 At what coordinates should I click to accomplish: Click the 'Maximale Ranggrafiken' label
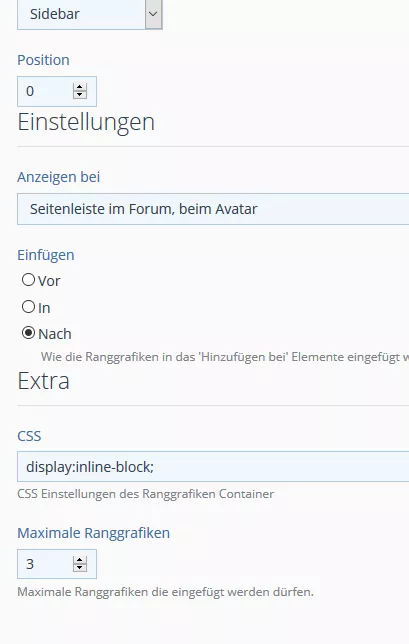(93, 533)
